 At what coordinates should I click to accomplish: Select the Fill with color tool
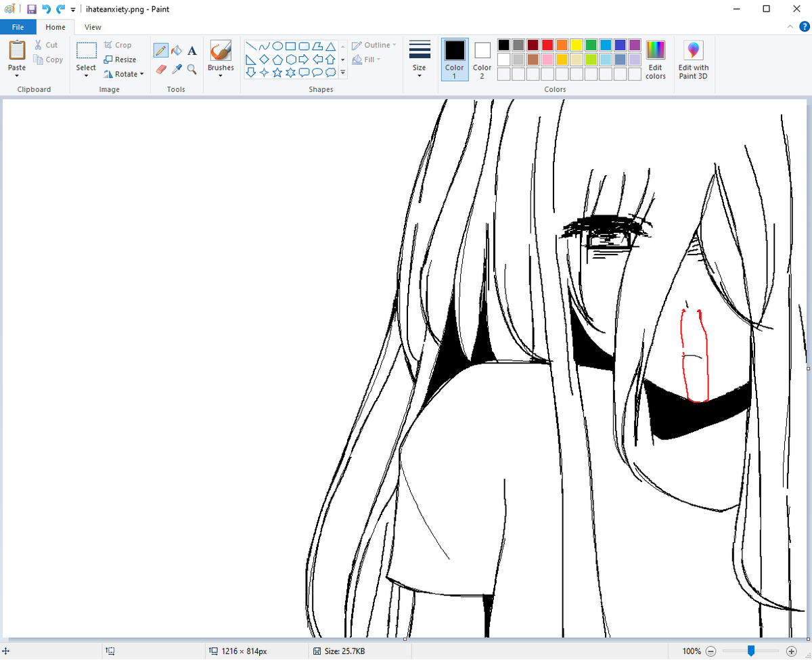[176, 50]
